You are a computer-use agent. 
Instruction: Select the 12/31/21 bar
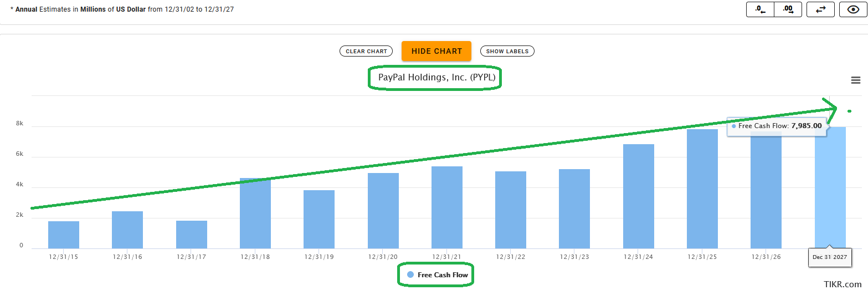[x=447, y=207]
